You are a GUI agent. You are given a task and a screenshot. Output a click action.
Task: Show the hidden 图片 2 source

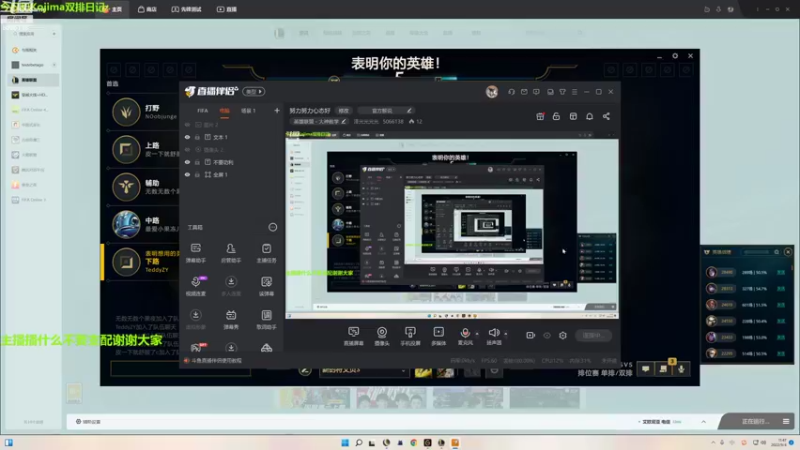pos(187,125)
